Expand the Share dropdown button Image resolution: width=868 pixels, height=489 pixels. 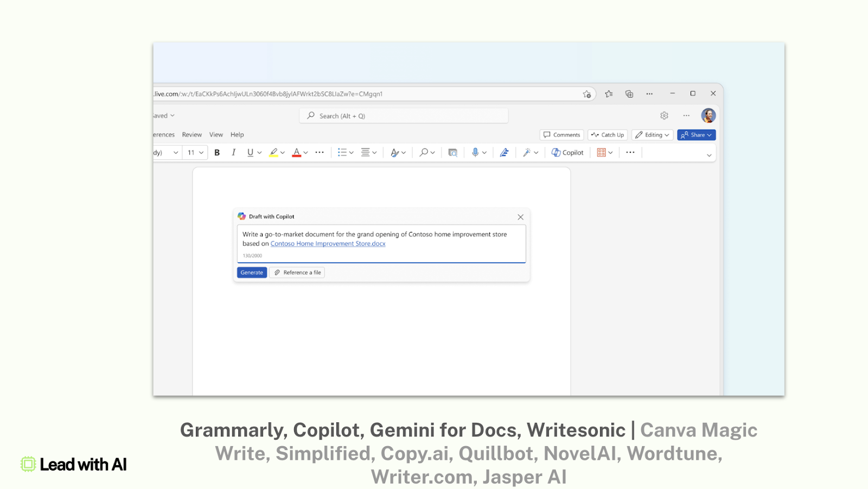tap(696, 135)
